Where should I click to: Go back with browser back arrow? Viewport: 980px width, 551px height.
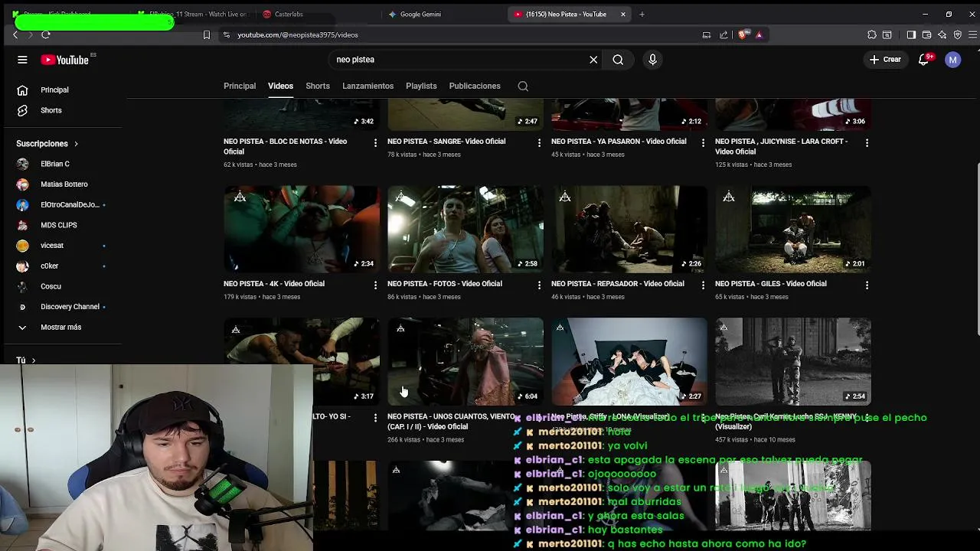click(x=15, y=34)
